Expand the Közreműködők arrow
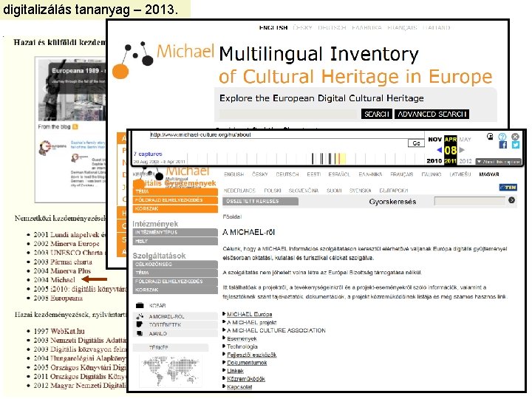 tap(225, 378)
